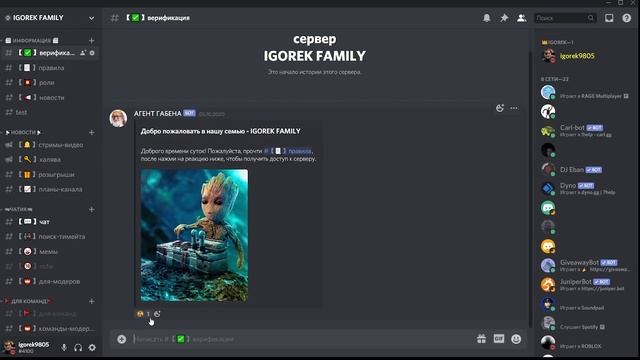640x360 pixels.
Task: Collapse the ДЛЯ КОМАНД category
Action: click(28, 301)
